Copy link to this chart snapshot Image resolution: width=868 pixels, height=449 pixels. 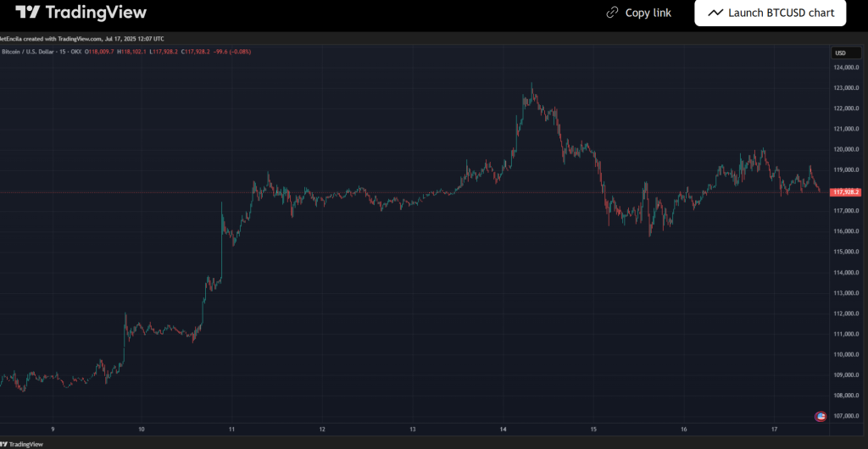pos(639,13)
